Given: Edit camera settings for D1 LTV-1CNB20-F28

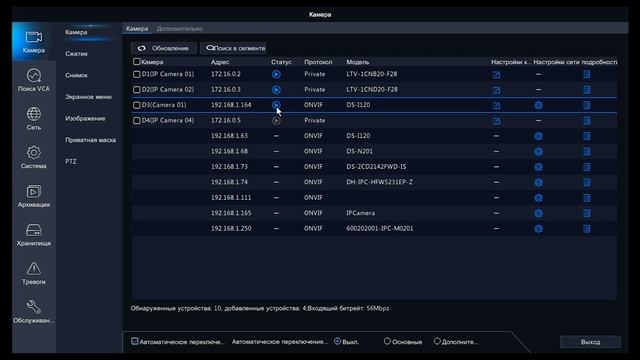Looking at the screenshot, I should pyautogui.click(x=496, y=74).
